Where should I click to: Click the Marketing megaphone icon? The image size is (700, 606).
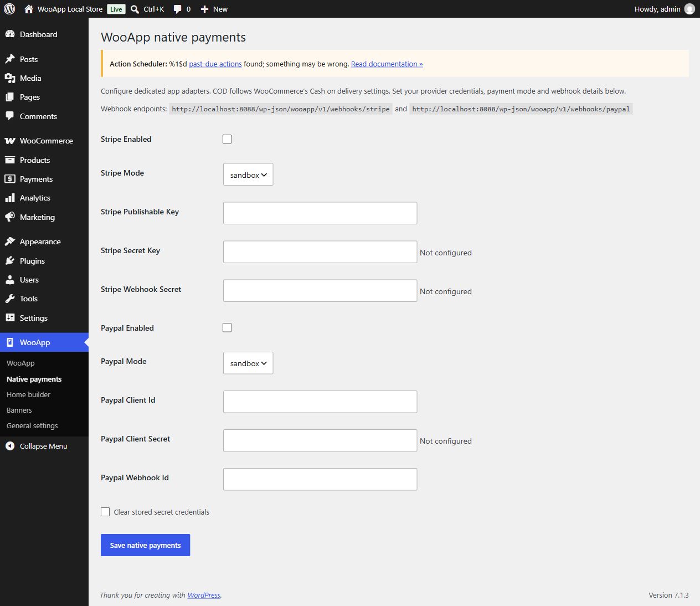pos(10,217)
